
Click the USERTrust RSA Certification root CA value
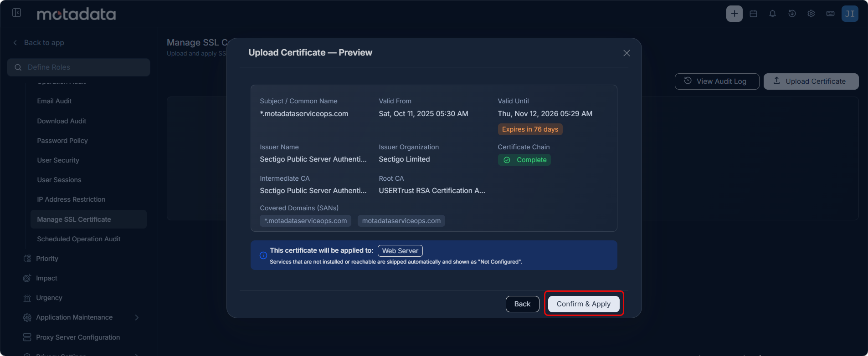pyautogui.click(x=432, y=191)
